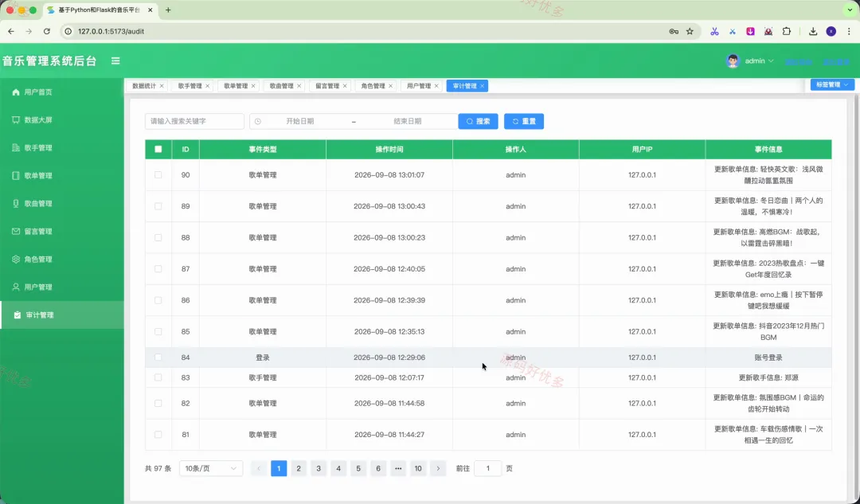Switch to the 数据统计 tab

(x=144, y=86)
